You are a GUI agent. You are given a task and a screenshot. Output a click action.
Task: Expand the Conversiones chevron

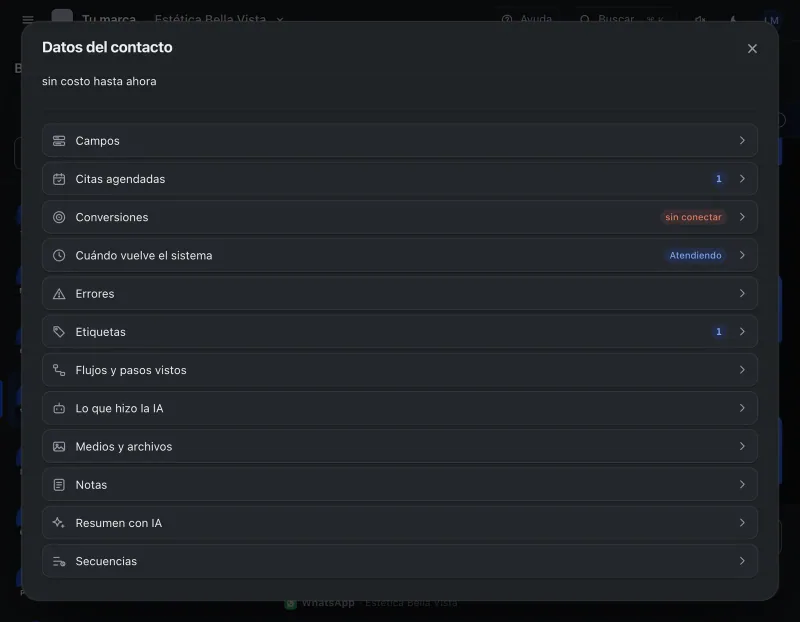[x=742, y=217]
